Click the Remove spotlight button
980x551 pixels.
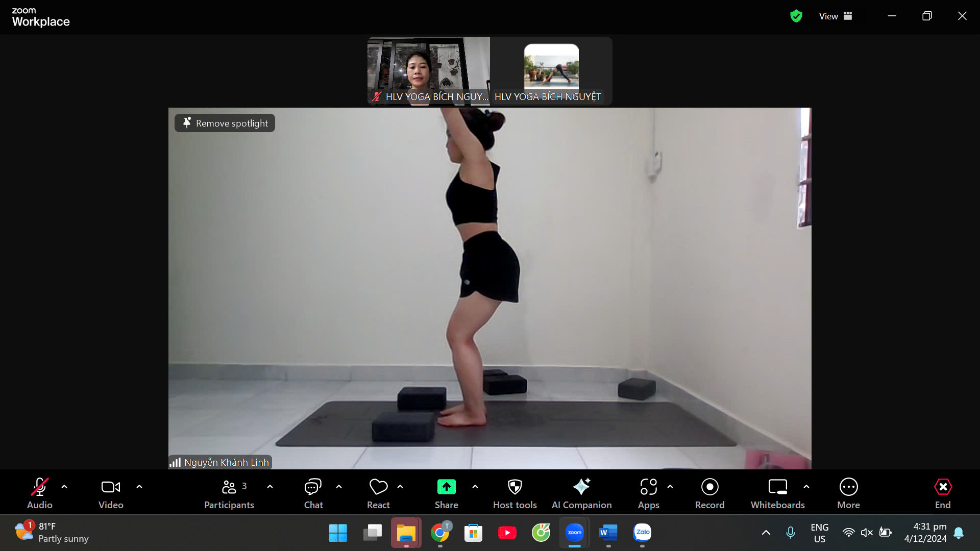(x=225, y=123)
